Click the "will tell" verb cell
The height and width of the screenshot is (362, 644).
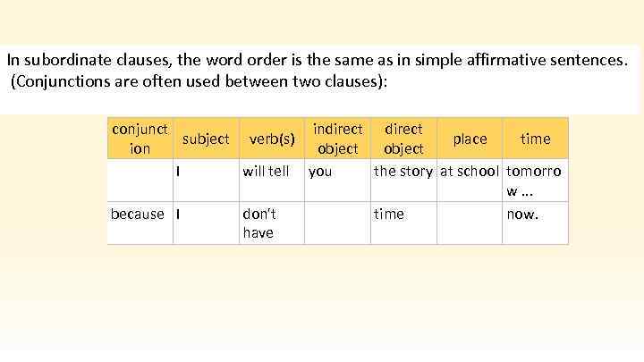coord(266,171)
